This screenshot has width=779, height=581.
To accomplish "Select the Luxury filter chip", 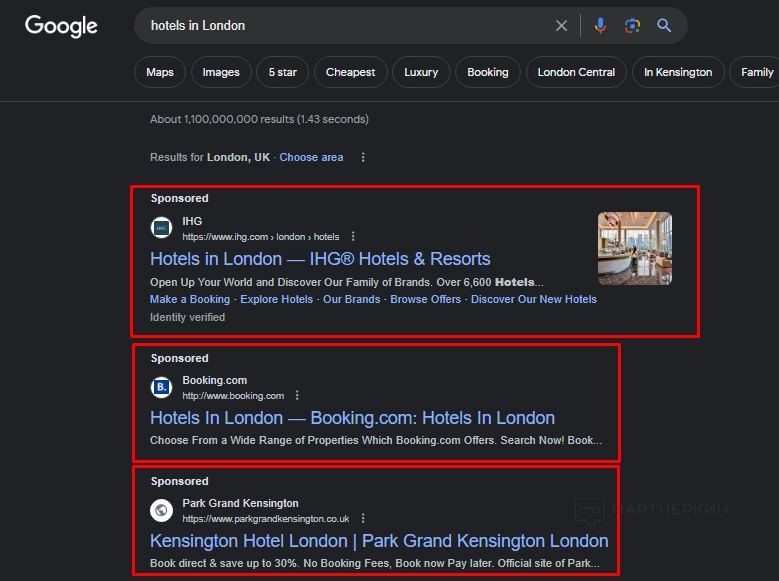I will pyautogui.click(x=421, y=72).
